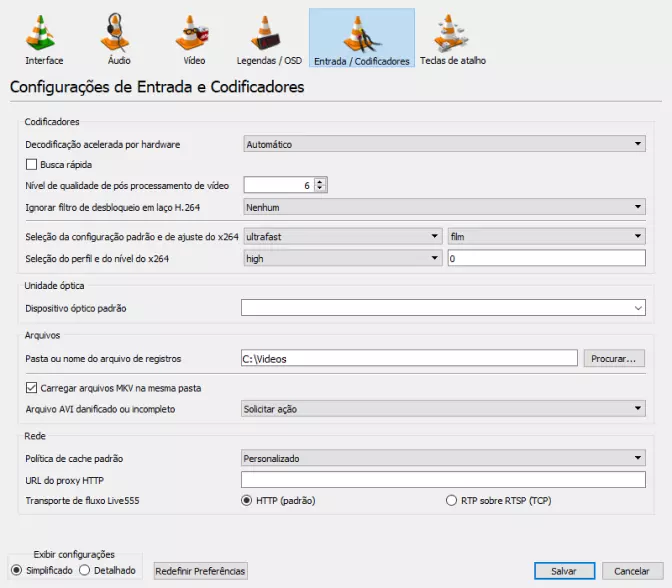The width and height of the screenshot is (672, 588).
Task: Enable the Busca rápida checkbox
Action: [31, 165]
